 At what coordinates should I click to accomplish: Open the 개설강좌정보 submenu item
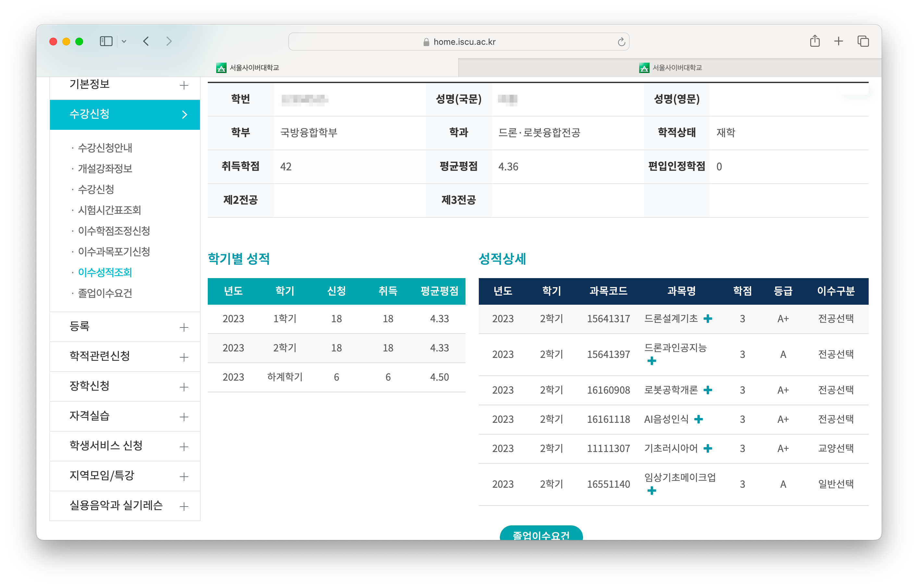click(x=105, y=168)
